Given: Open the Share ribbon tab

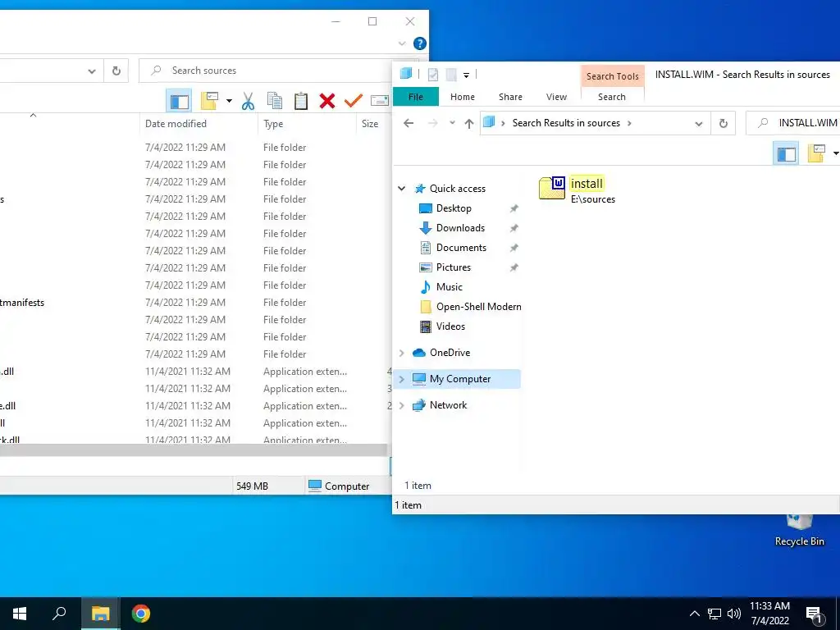Looking at the screenshot, I should click(x=510, y=97).
